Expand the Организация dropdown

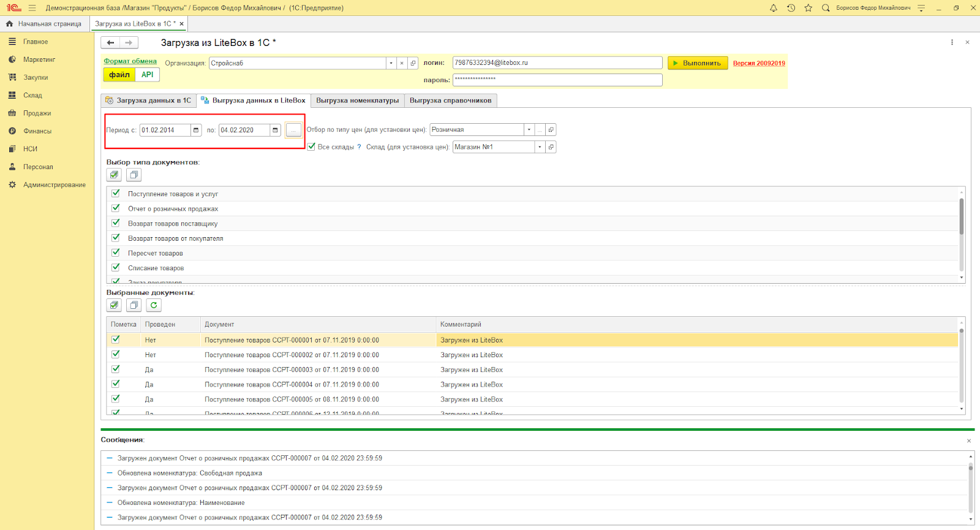[x=391, y=63]
